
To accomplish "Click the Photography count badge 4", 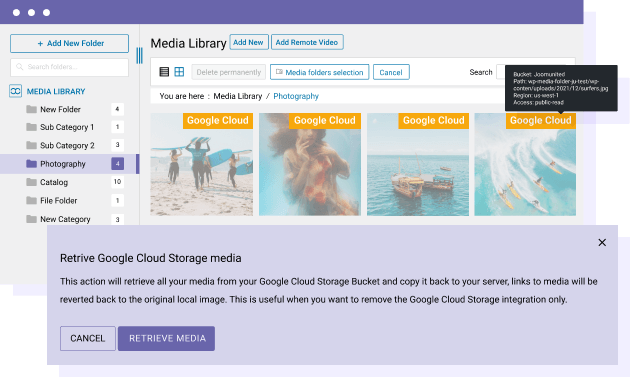I will [117, 164].
